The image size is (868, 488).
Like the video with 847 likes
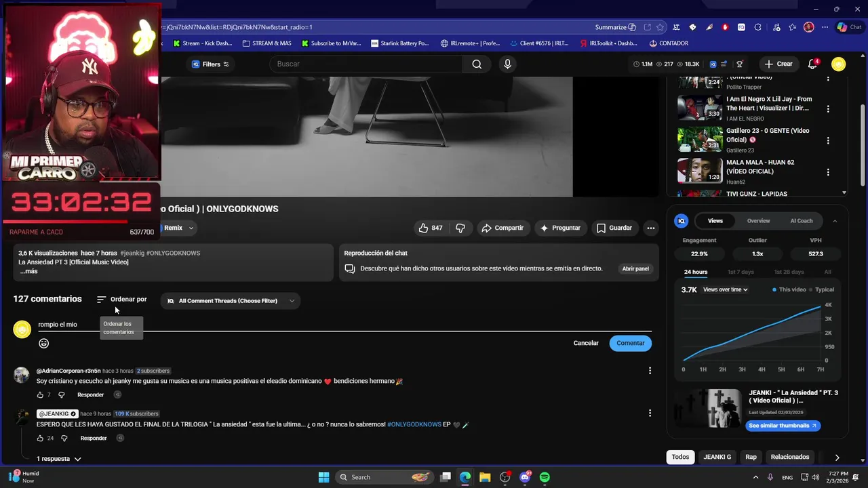click(x=430, y=228)
